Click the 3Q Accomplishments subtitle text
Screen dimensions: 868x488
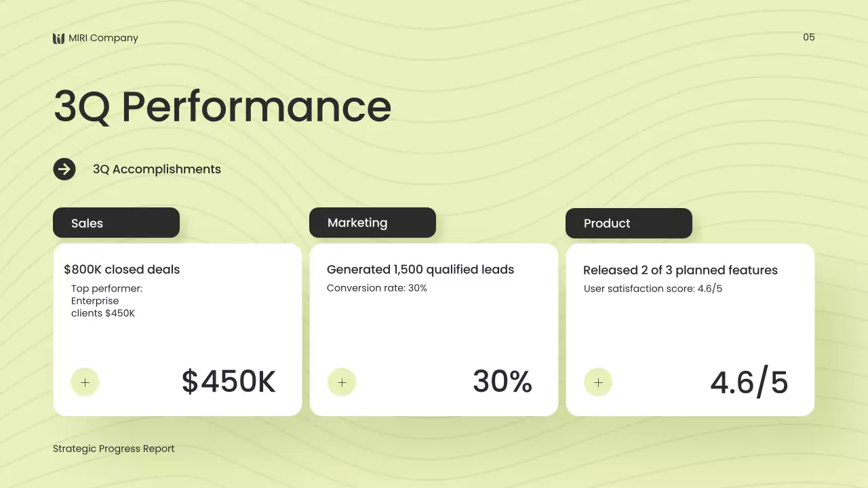157,169
